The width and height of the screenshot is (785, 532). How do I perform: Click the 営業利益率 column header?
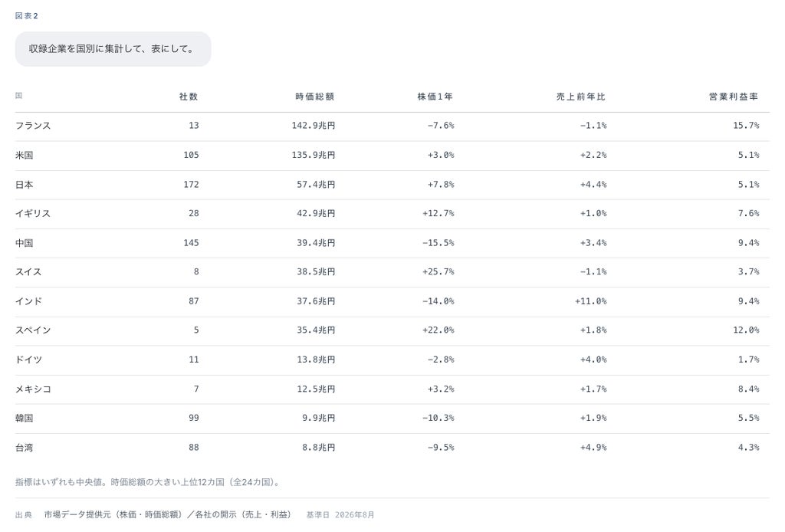coord(734,97)
